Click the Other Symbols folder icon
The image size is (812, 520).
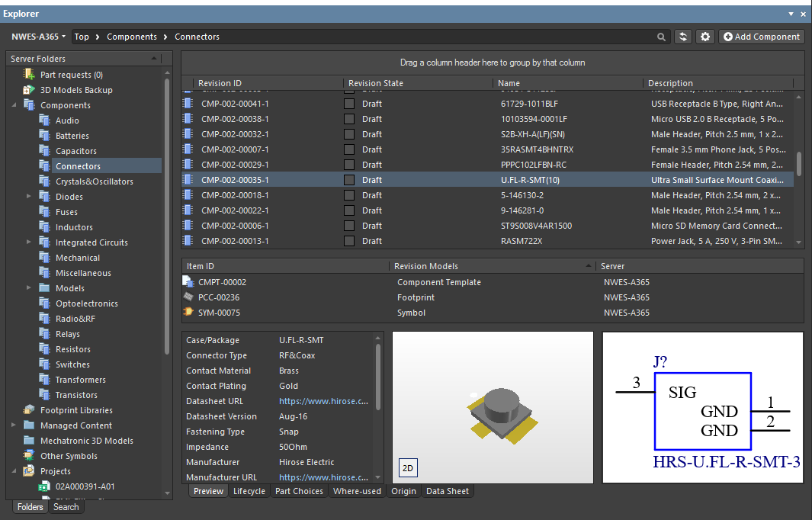pyautogui.click(x=29, y=456)
